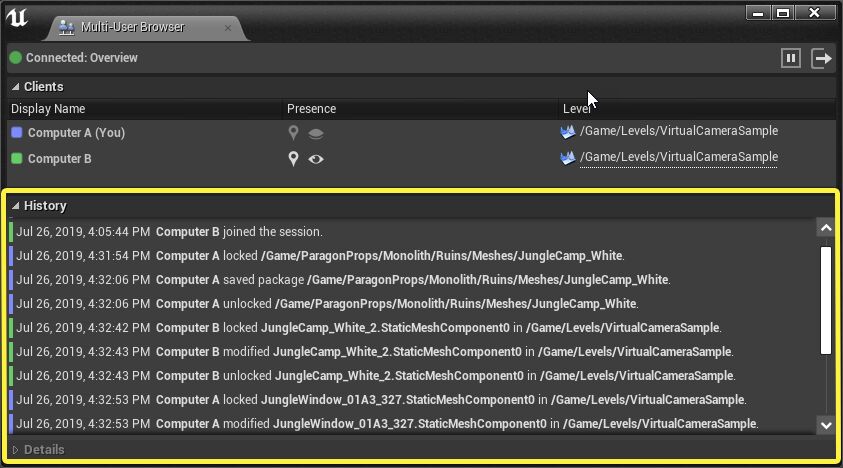Click the green connection status indicator
Viewport: 843px width, 468px height.
16,58
